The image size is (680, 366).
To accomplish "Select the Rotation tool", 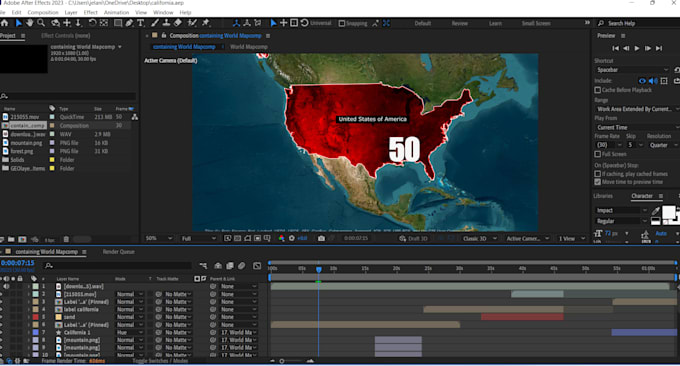I will click(92, 23).
